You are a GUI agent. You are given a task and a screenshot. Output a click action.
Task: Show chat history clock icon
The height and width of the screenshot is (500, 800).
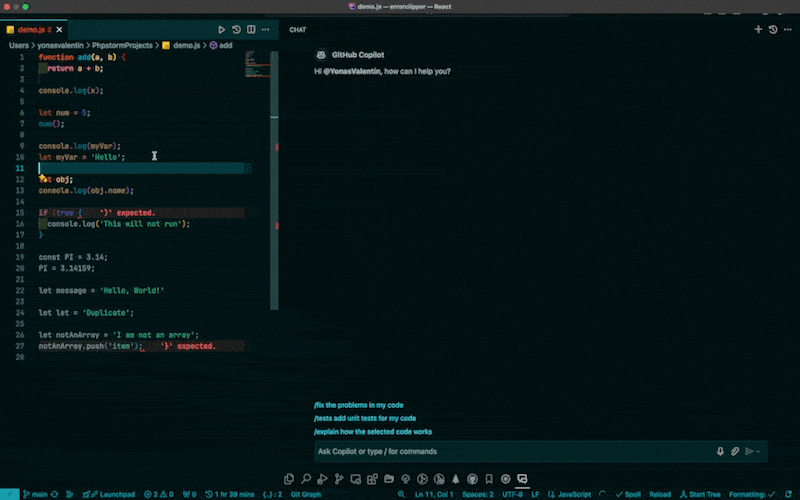click(773, 30)
